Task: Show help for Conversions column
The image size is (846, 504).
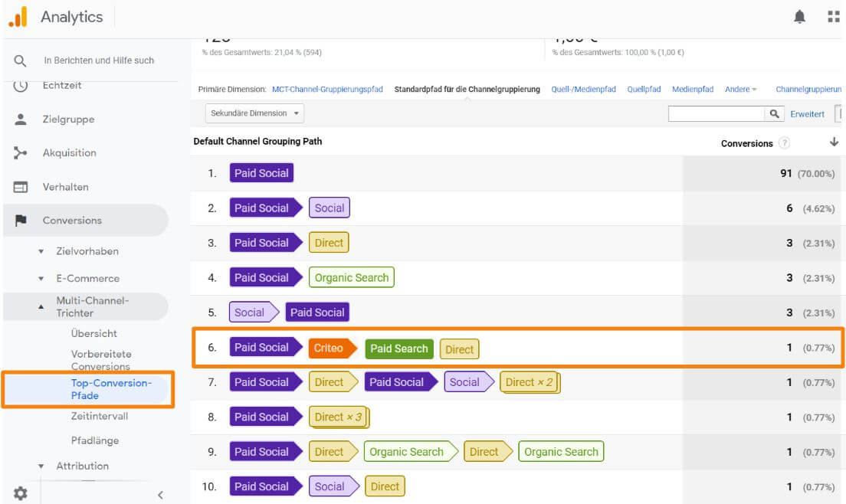Action: [784, 143]
